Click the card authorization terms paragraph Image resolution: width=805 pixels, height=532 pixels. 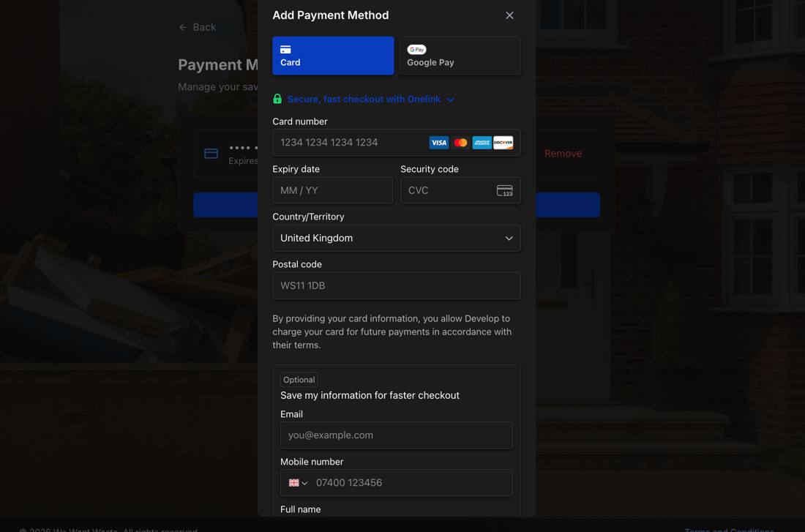[392, 331]
